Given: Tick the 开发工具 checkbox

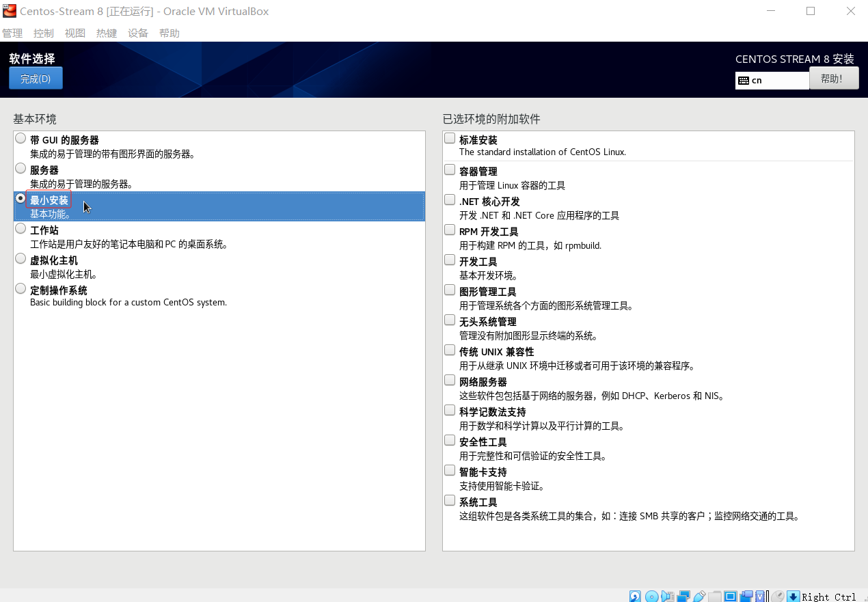Looking at the screenshot, I should tap(450, 260).
